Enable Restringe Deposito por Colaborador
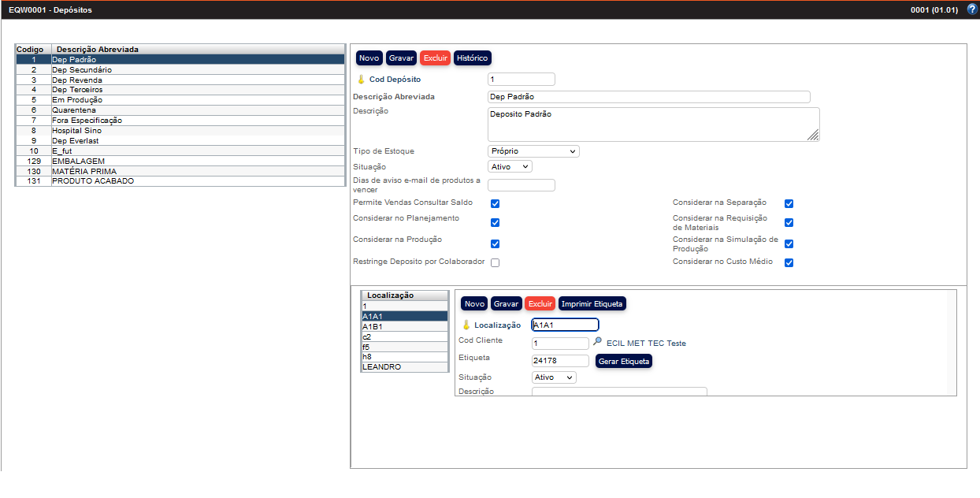This screenshot has width=980, height=498. (x=496, y=262)
